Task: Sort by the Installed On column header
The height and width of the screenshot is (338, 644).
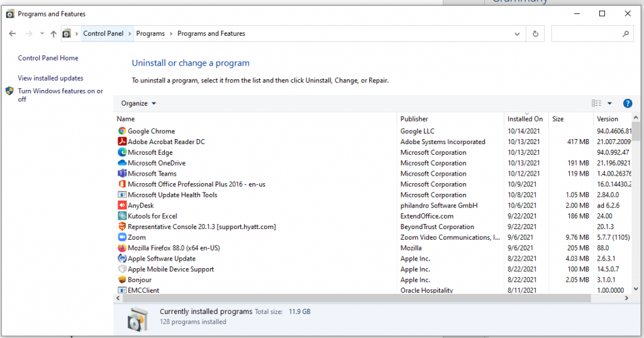Action: point(526,119)
